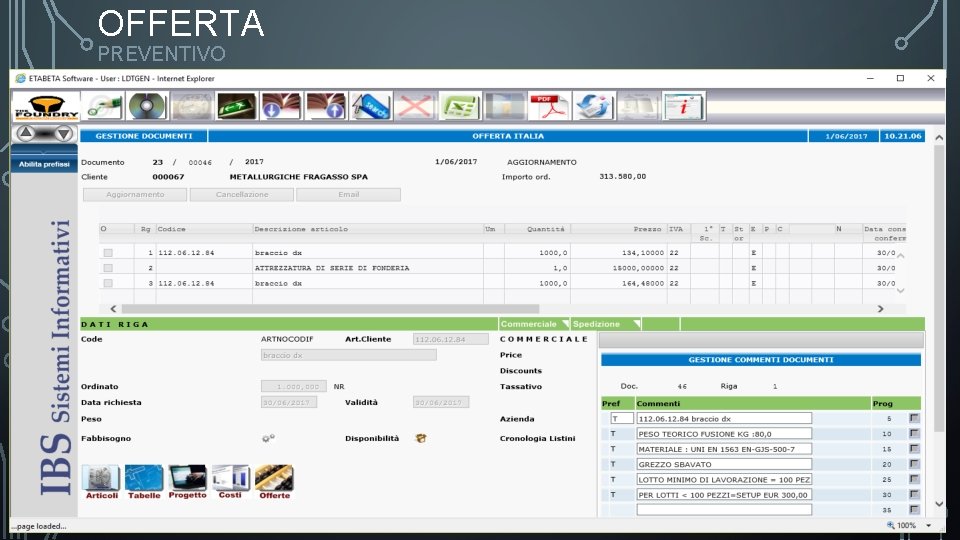Image resolution: width=960 pixels, height=540 pixels.
Task: Open the Commerciale tab
Action: click(x=528, y=324)
